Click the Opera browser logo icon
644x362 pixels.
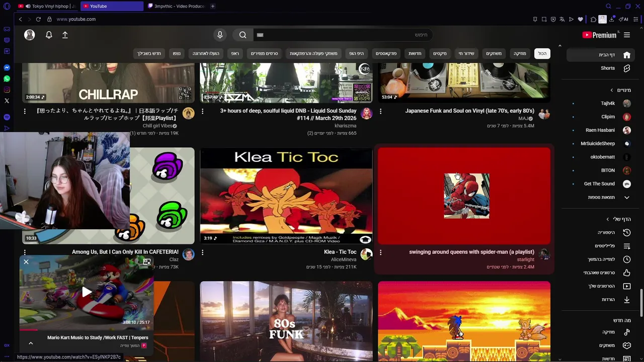coord(7,7)
